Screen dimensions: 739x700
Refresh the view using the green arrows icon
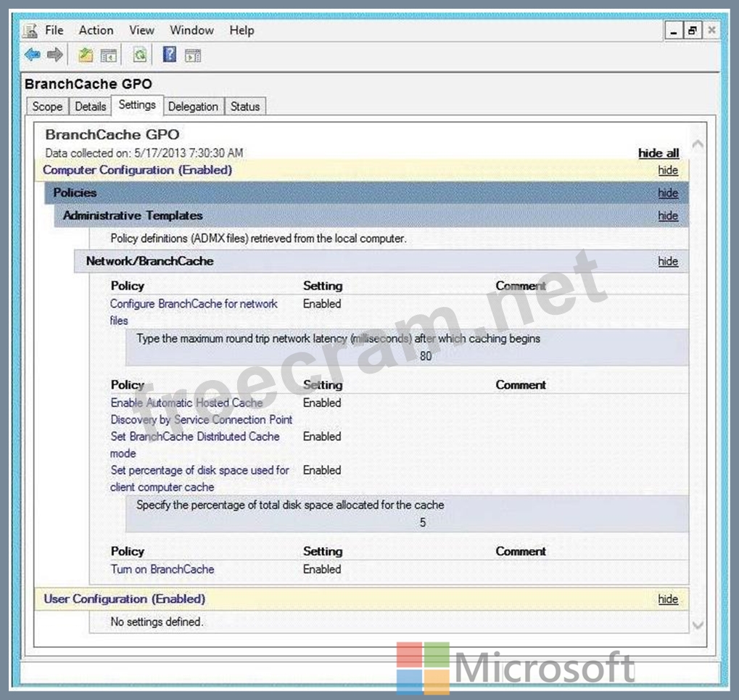coord(140,55)
